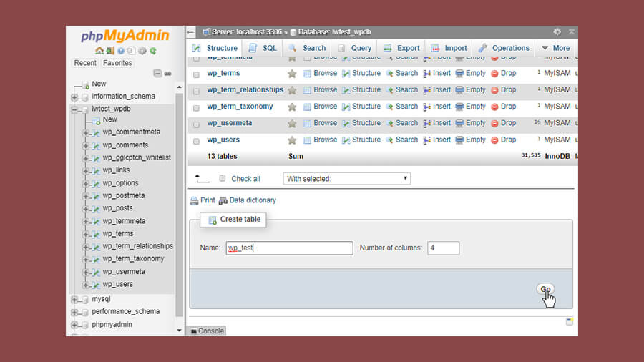
Task: Switch to Recent tables list
Action: click(x=85, y=63)
